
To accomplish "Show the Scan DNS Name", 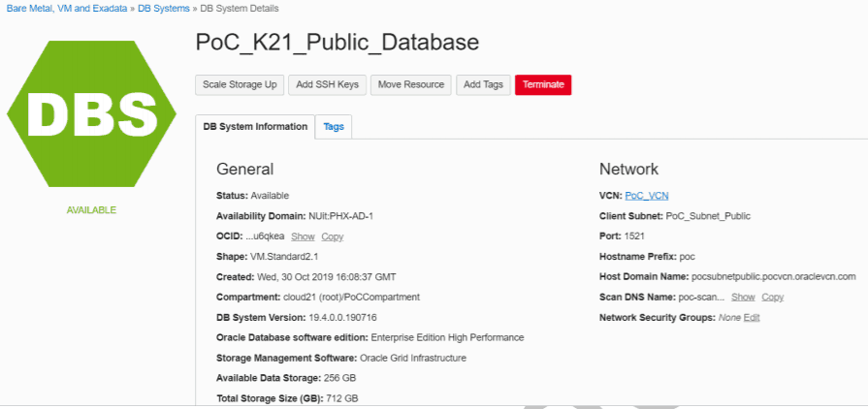I will pos(743,298).
